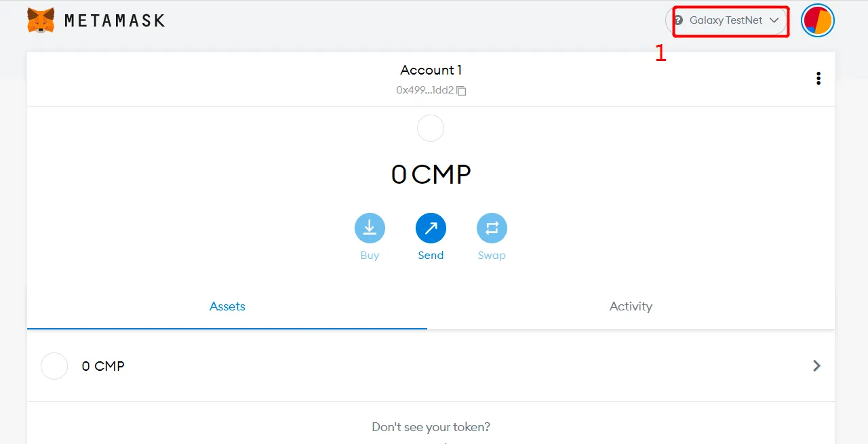Switch to the Activity tab
Image resolution: width=868 pixels, height=444 pixels.
[631, 306]
